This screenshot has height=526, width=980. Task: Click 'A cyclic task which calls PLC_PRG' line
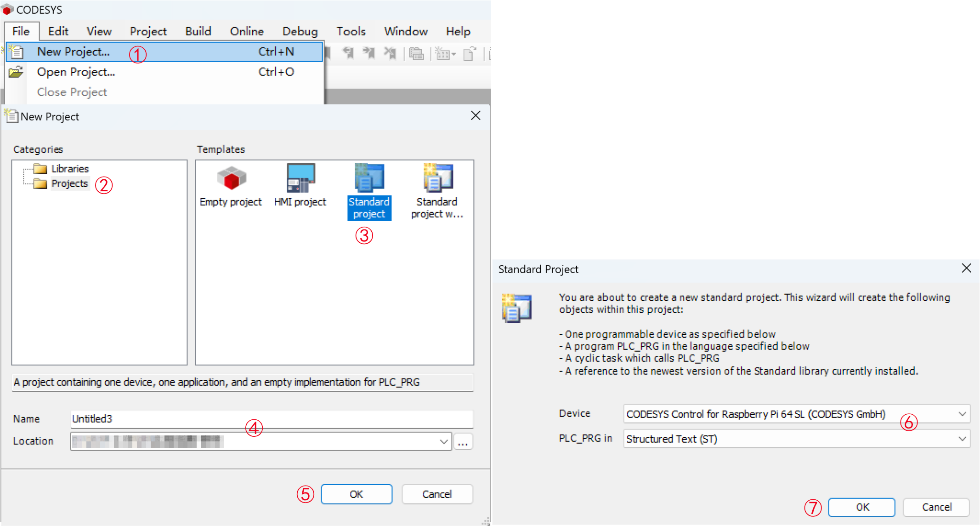(639, 358)
